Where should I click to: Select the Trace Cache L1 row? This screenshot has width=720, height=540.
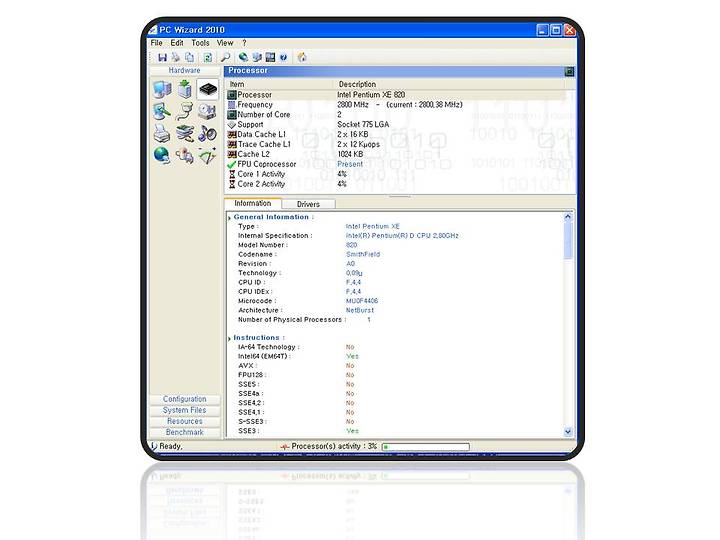pyautogui.click(x=396, y=144)
